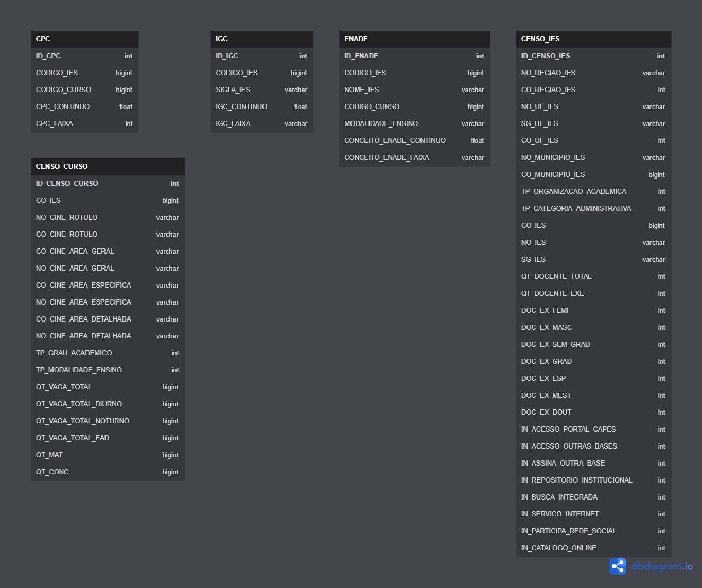The image size is (702, 588).
Task: Click the QT_DOCENTE_EXE field
Action: click(594, 294)
